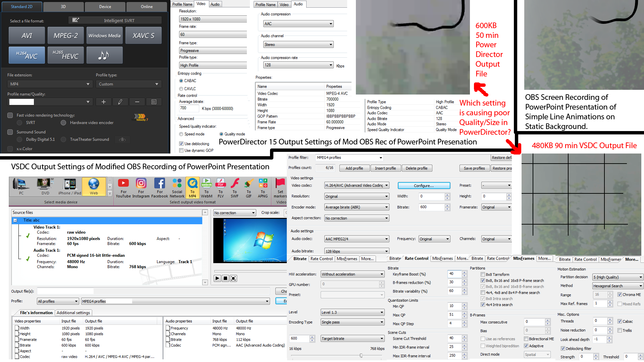The image size is (644, 362).
Task: Adjust the target bitrate slider handle
Action: [361, 356]
